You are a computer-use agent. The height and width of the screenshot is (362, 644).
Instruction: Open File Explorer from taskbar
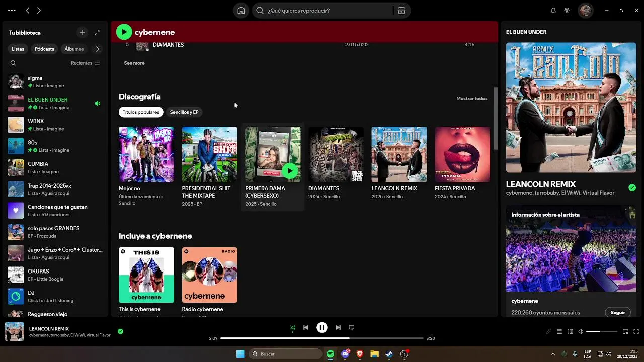click(374, 354)
